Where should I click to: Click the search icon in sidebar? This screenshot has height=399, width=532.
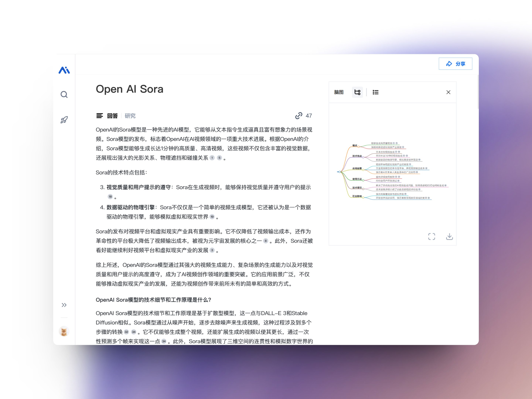point(64,95)
